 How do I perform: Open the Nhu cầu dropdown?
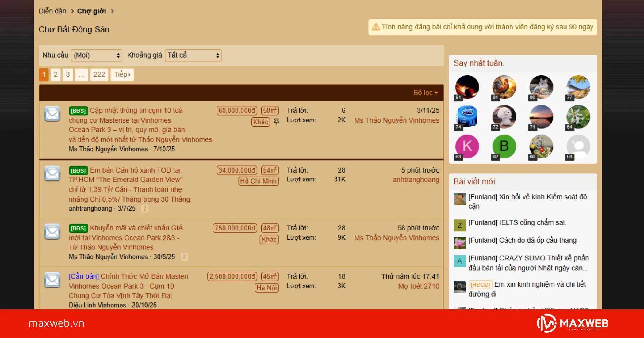tap(96, 55)
